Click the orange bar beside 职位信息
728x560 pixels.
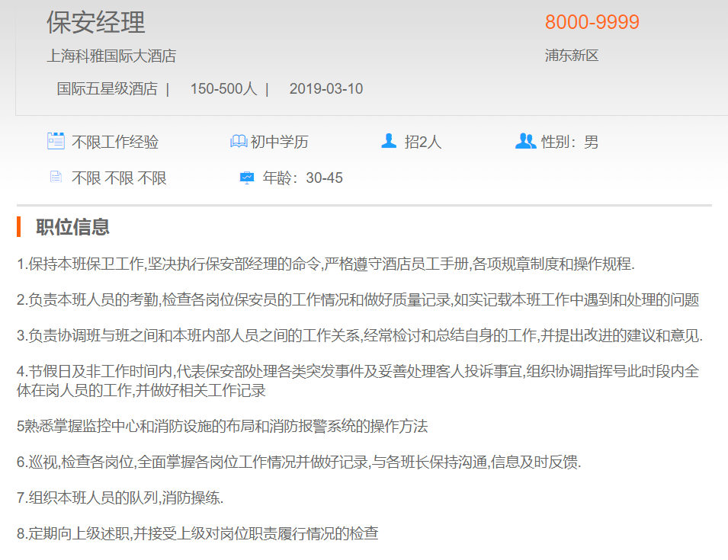(x=18, y=227)
